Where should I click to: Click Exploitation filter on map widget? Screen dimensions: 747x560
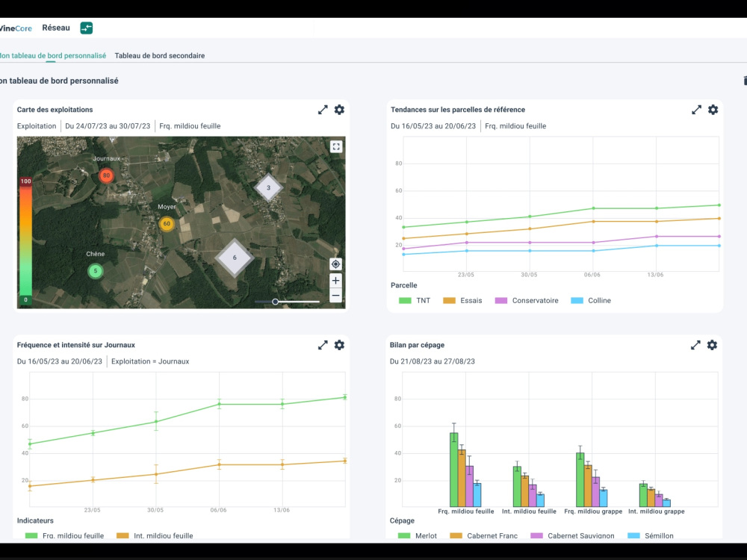tap(37, 126)
